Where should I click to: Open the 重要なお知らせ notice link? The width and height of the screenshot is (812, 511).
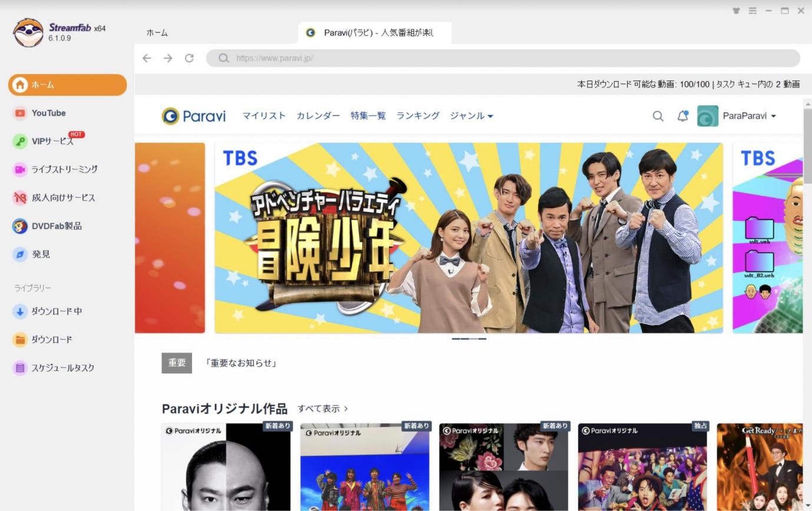pyautogui.click(x=241, y=363)
